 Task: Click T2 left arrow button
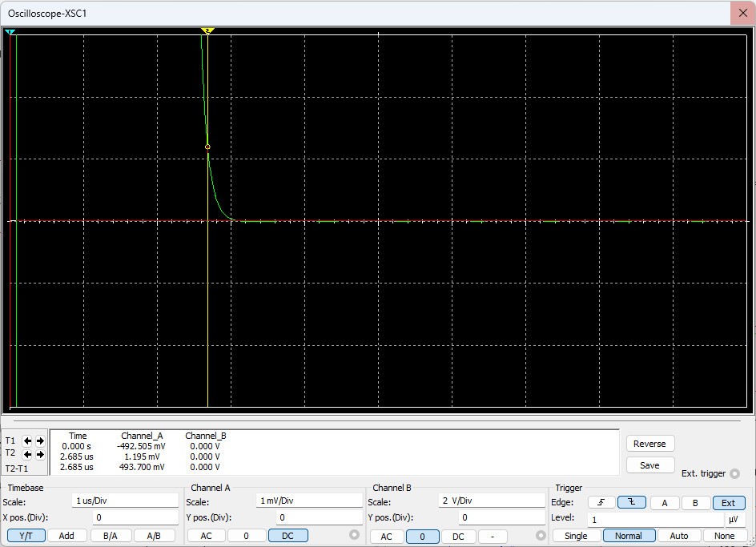[27, 454]
